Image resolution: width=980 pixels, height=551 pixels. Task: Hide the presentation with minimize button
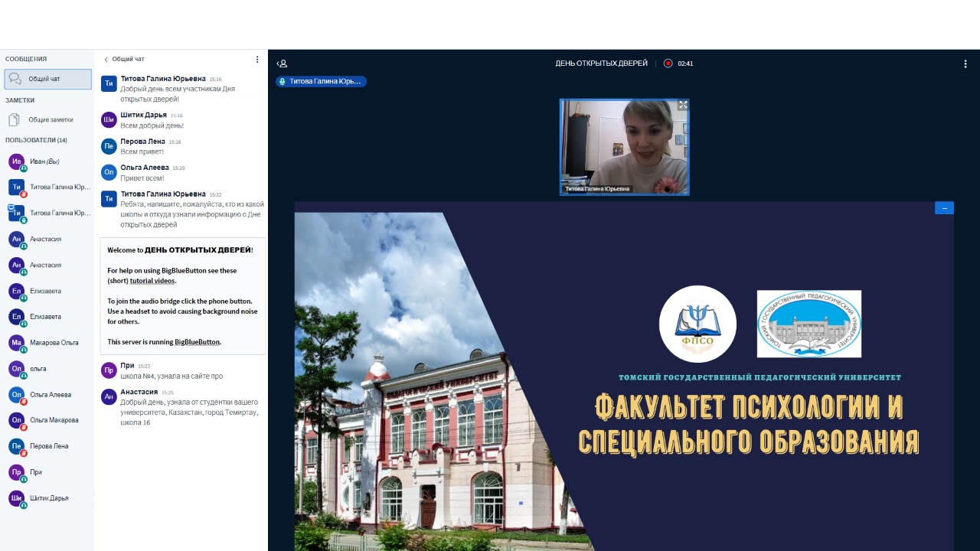(x=944, y=208)
